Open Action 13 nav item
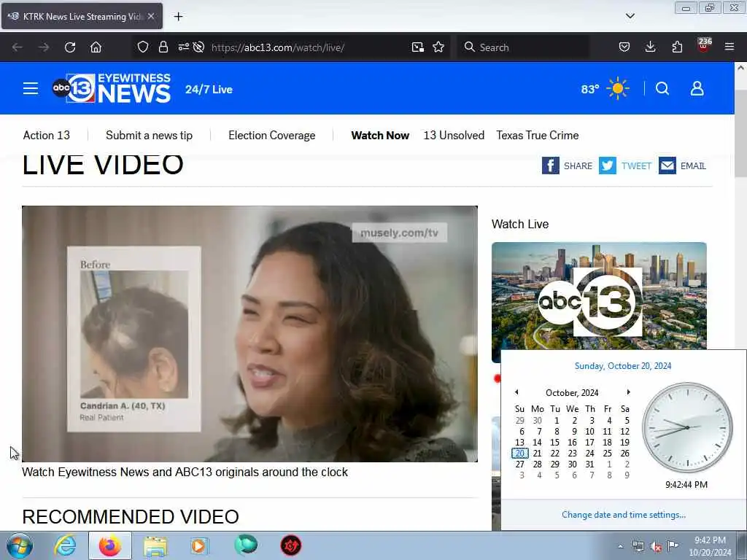The height and width of the screenshot is (560, 747). (46, 136)
